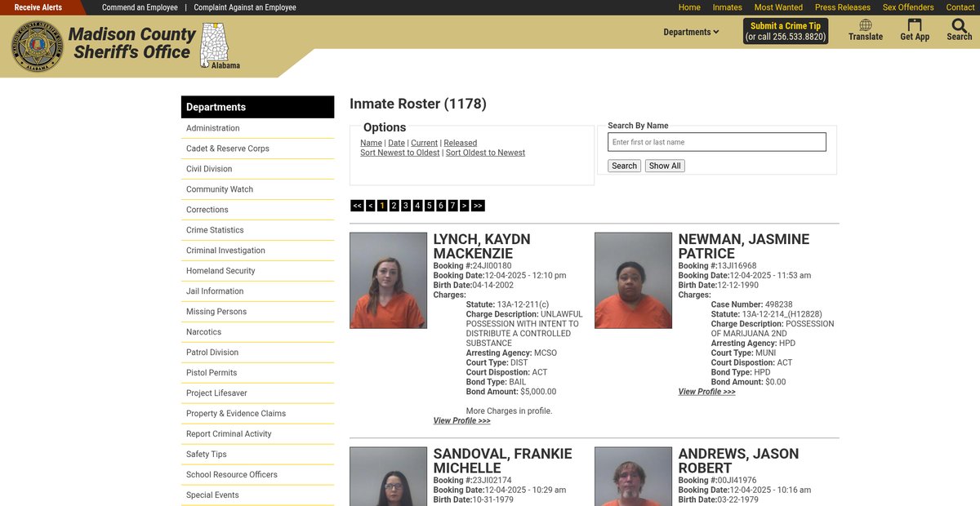Select Narcotics in sidebar
Screen dimensions: 980x506
tap(257, 332)
